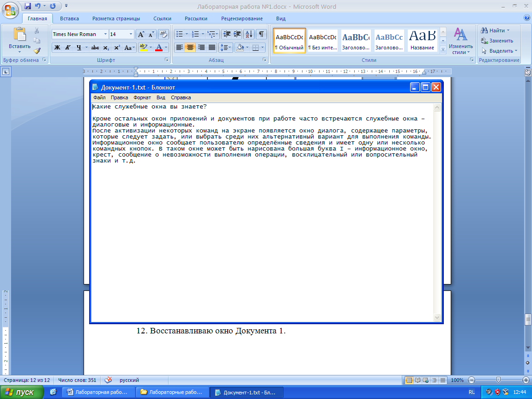This screenshot has width=532, height=399.
Task: Click the Replace (Заменить) command
Action: pyautogui.click(x=497, y=41)
